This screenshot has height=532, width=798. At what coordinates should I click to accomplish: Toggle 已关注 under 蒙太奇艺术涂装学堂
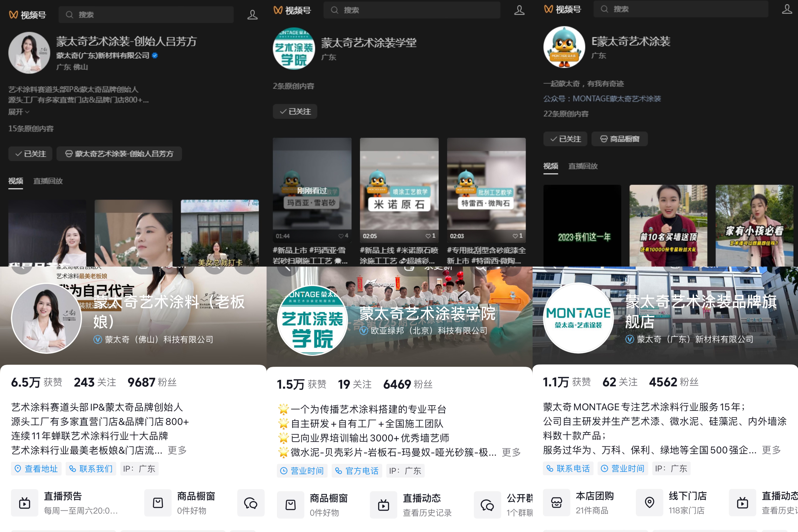tap(295, 111)
